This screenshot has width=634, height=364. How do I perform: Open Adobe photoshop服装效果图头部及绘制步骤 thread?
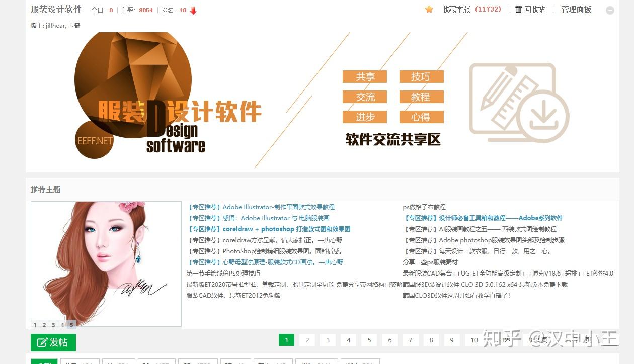coord(502,240)
